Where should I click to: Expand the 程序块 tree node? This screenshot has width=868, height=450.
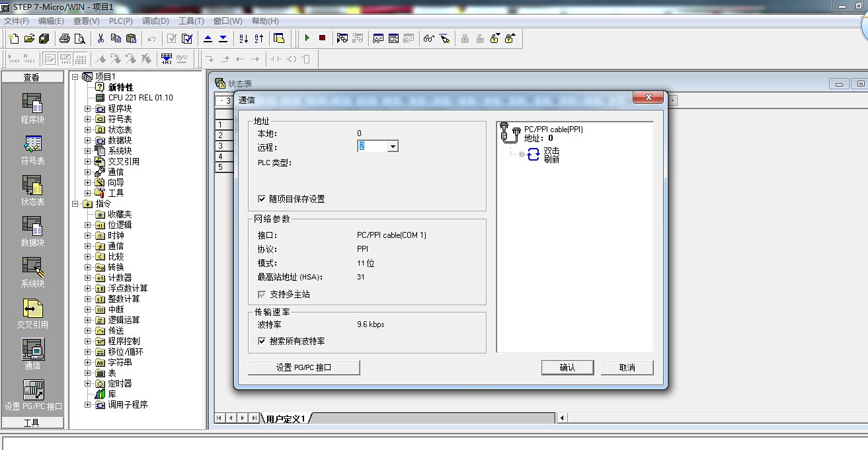pyautogui.click(x=88, y=108)
